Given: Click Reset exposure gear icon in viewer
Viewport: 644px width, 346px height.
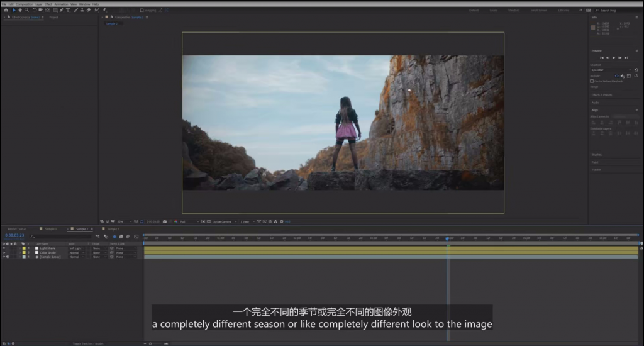Looking at the screenshot, I should 282,221.
